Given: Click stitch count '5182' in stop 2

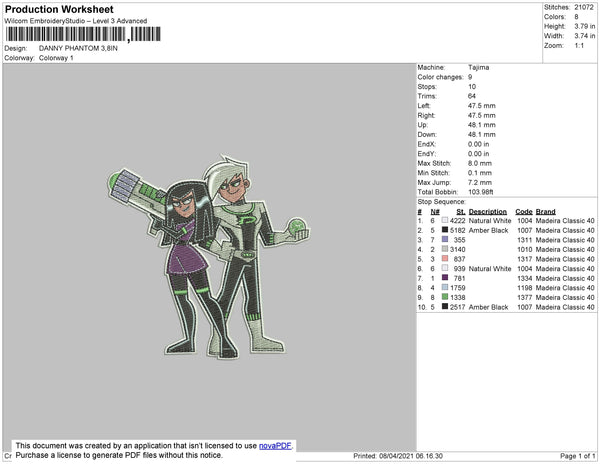Looking at the screenshot, I should pyautogui.click(x=458, y=230).
